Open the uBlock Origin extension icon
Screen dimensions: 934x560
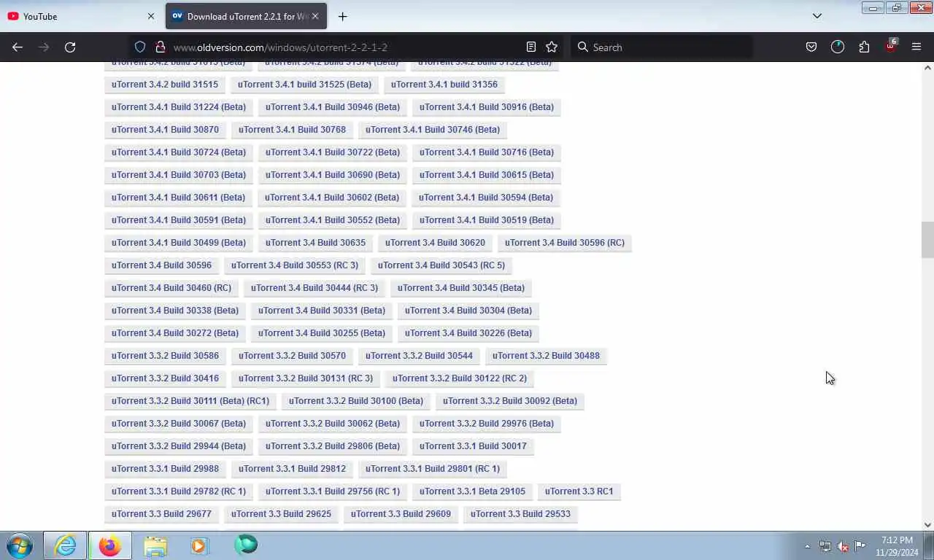tap(890, 47)
